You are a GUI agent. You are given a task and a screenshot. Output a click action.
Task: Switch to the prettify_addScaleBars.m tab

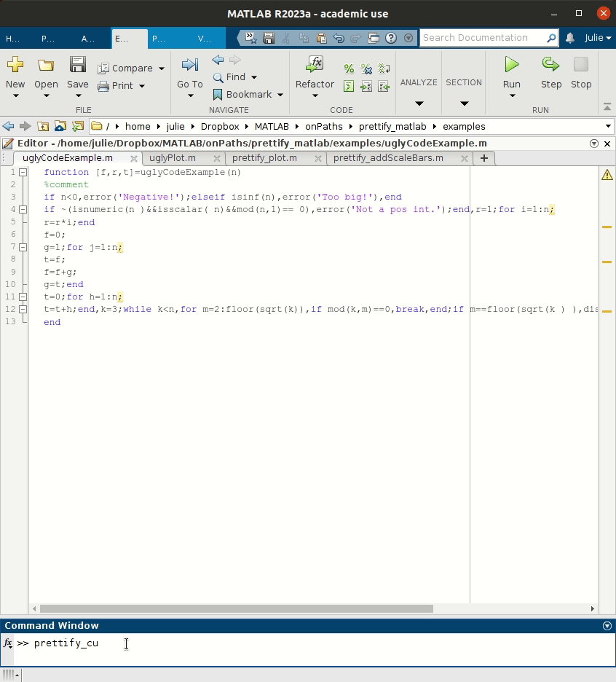pyautogui.click(x=388, y=158)
